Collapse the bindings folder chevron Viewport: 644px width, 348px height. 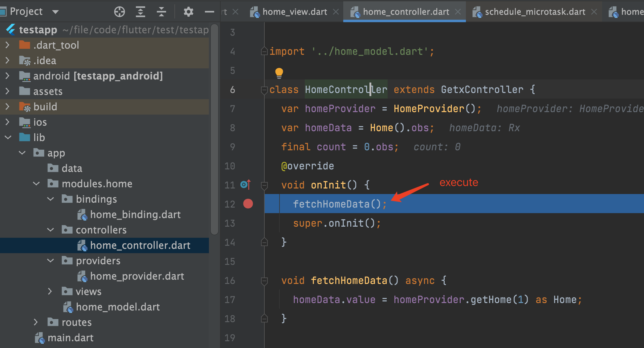pos(51,199)
